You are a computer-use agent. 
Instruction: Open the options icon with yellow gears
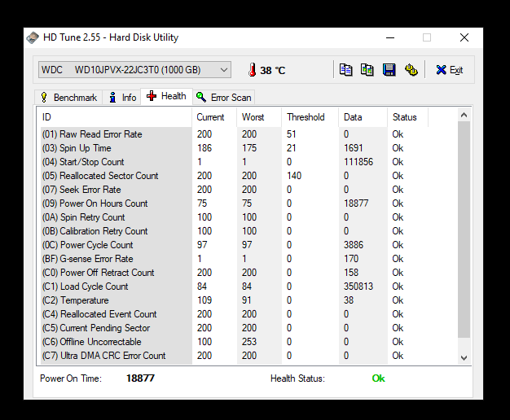(411, 70)
